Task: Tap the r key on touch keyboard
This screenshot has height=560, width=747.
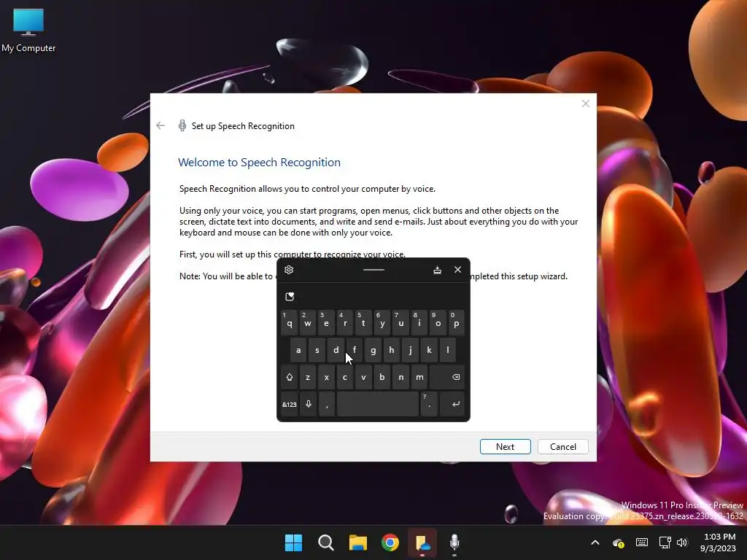Action: click(x=345, y=323)
